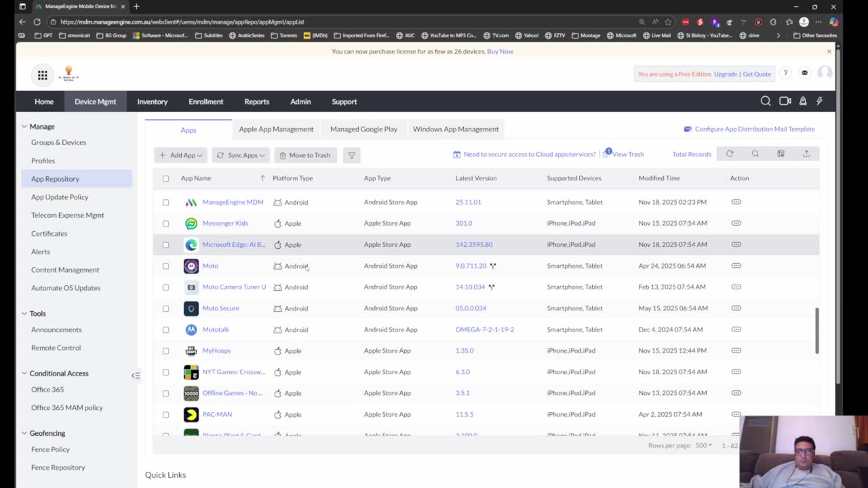Dismiss the license purchase banner
The height and width of the screenshot is (488, 868).
click(829, 52)
